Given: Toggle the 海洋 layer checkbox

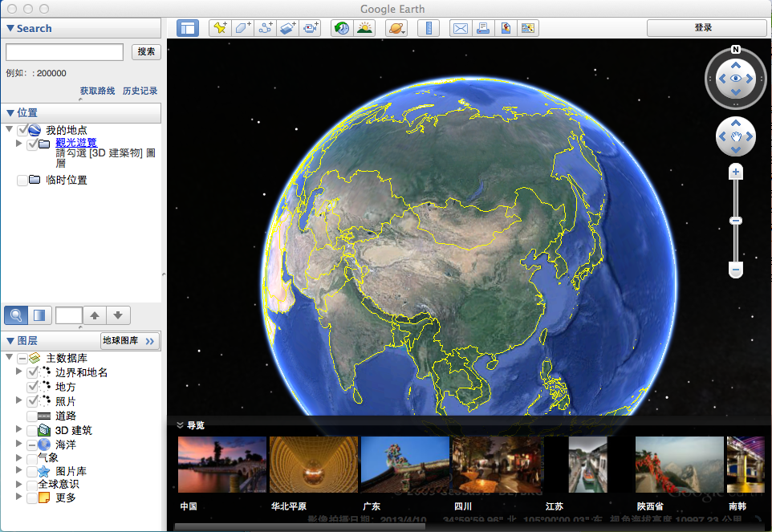Looking at the screenshot, I should 32,445.
